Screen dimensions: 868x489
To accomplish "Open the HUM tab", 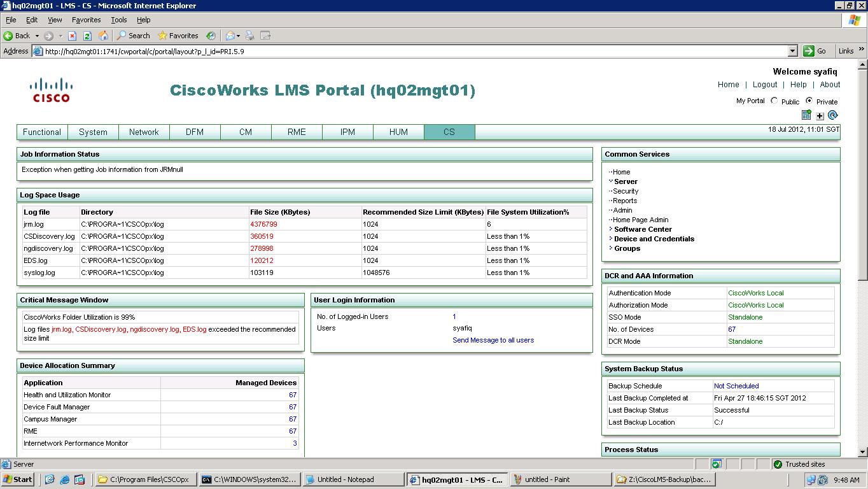I will point(398,132).
